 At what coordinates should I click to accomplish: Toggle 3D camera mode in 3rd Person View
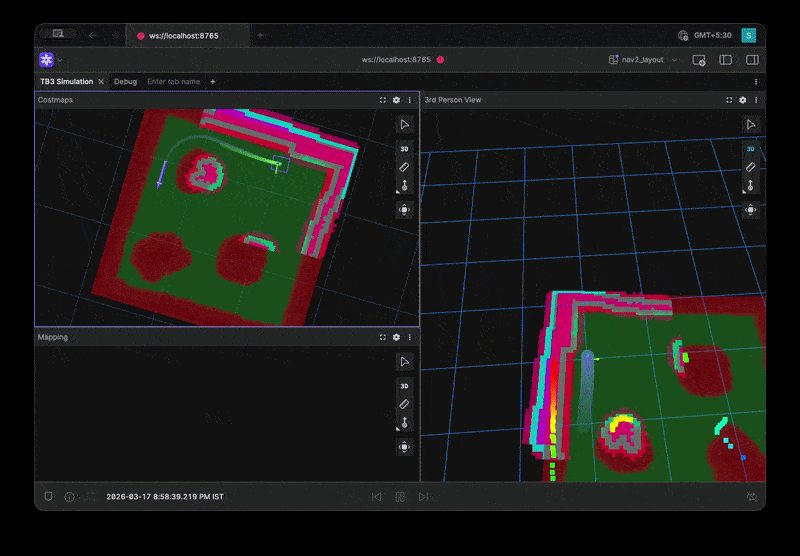tap(751, 149)
